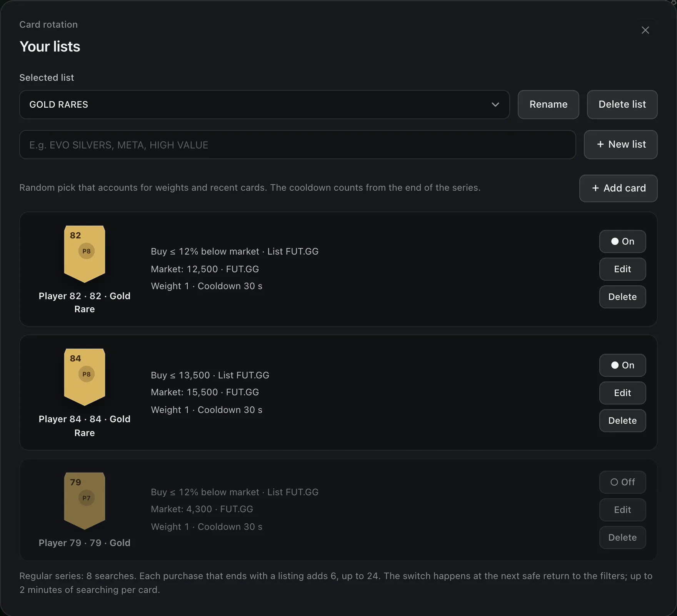Click the Add card button
The width and height of the screenshot is (677, 616).
618,188
